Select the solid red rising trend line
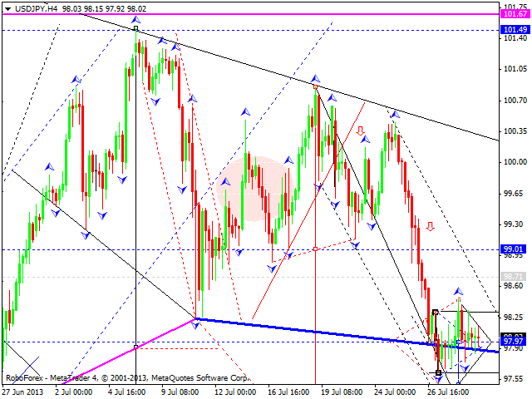 [x=308, y=210]
